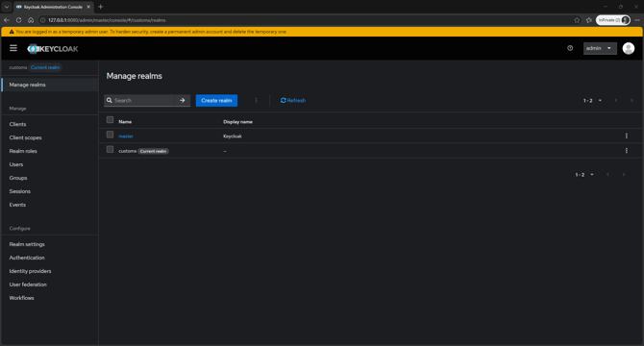This screenshot has width=644, height=346.
Task: Close the Keycloak Administration Console tab
Action: [88, 7]
